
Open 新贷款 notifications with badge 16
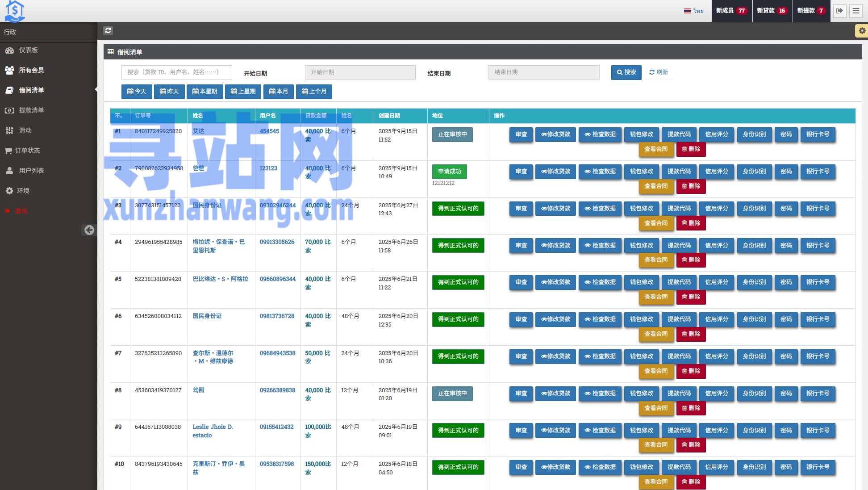point(772,11)
